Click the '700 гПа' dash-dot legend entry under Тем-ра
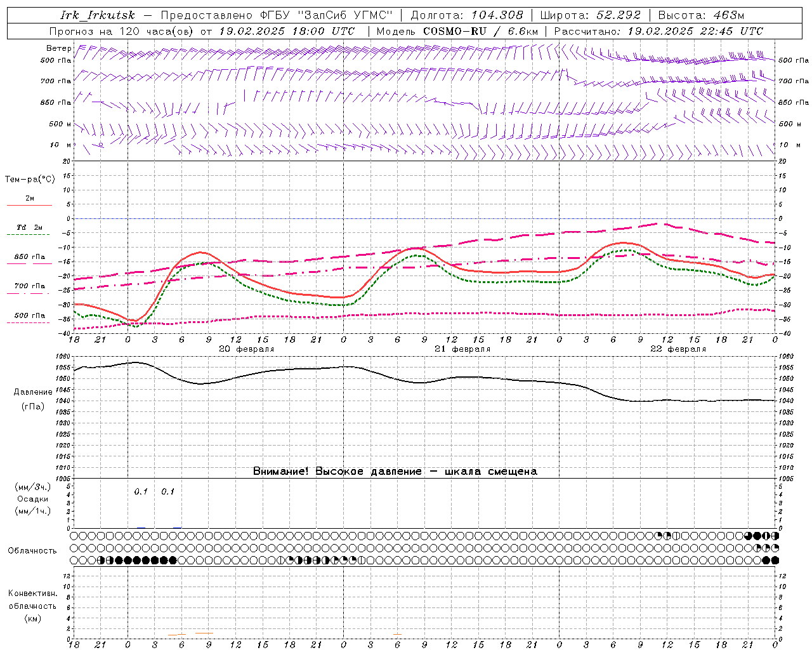812x650 pixels. pyautogui.click(x=29, y=289)
